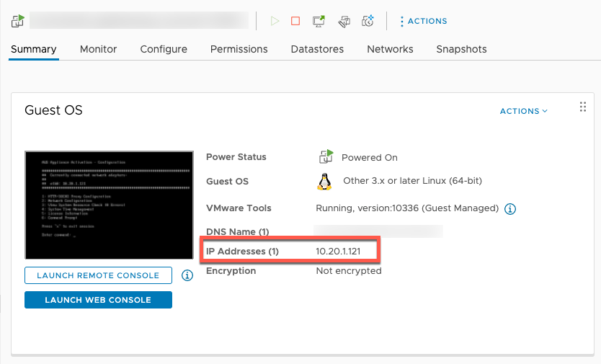601x364 pixels.
Task: Click the virtual machine icon beside the title
Action: pyautogui.click(x=18, y=21)
